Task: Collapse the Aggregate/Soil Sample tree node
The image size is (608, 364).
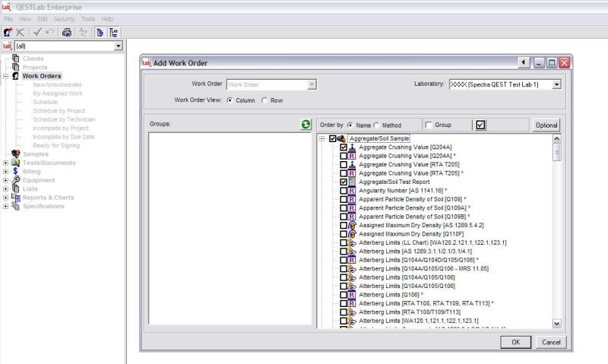Action: pos(323,139)
